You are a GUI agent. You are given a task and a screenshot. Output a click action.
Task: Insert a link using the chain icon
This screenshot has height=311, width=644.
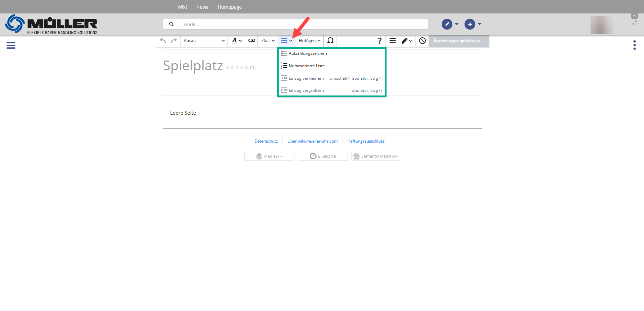pos(251,41)
